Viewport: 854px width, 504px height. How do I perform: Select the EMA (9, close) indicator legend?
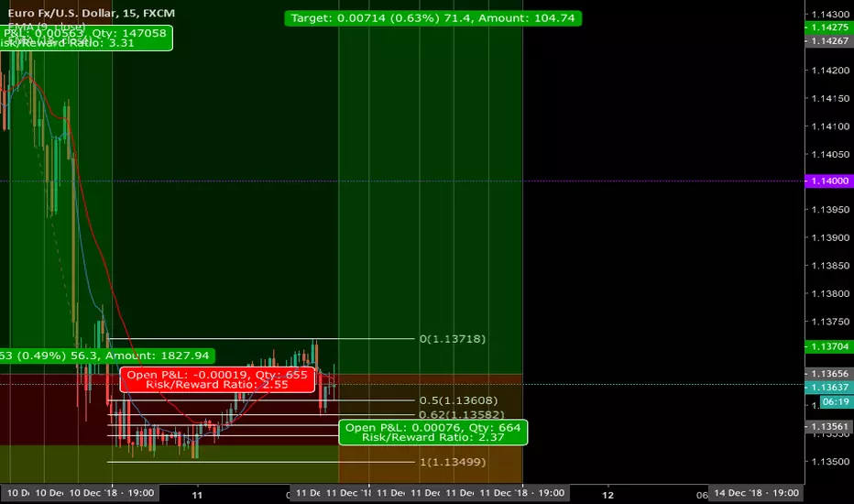click(x=47, y=26)
